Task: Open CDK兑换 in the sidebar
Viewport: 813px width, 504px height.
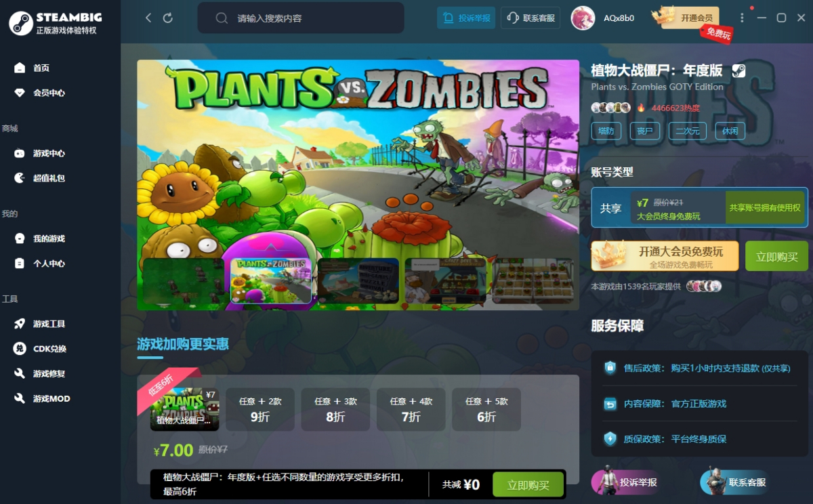Action: (50, 349)
